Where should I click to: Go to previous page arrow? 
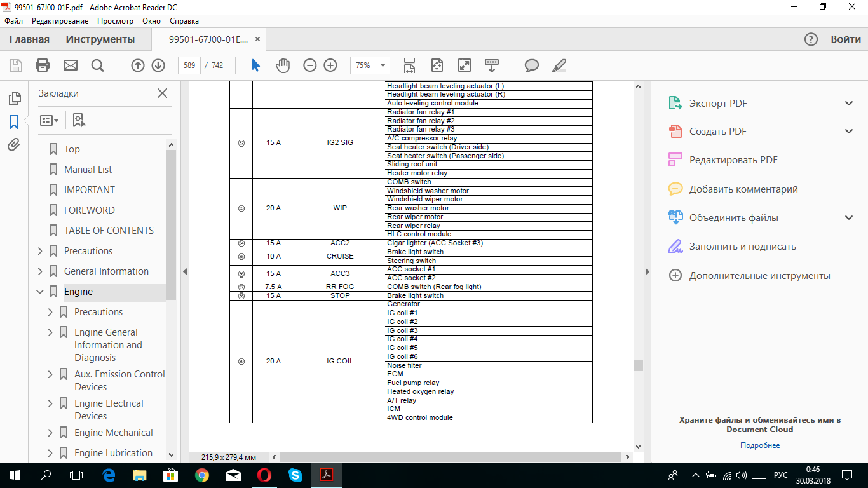coord(137,65)
